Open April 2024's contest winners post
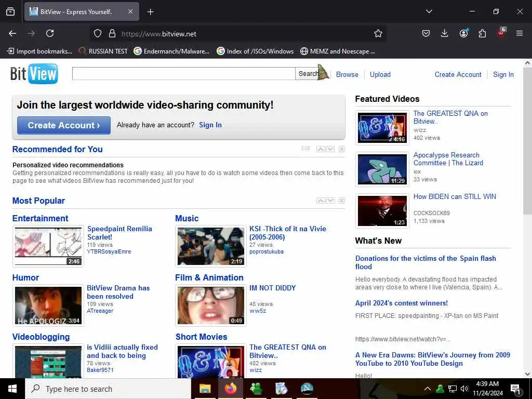Viewport: 532px width, 399px height. click(402, 303)
